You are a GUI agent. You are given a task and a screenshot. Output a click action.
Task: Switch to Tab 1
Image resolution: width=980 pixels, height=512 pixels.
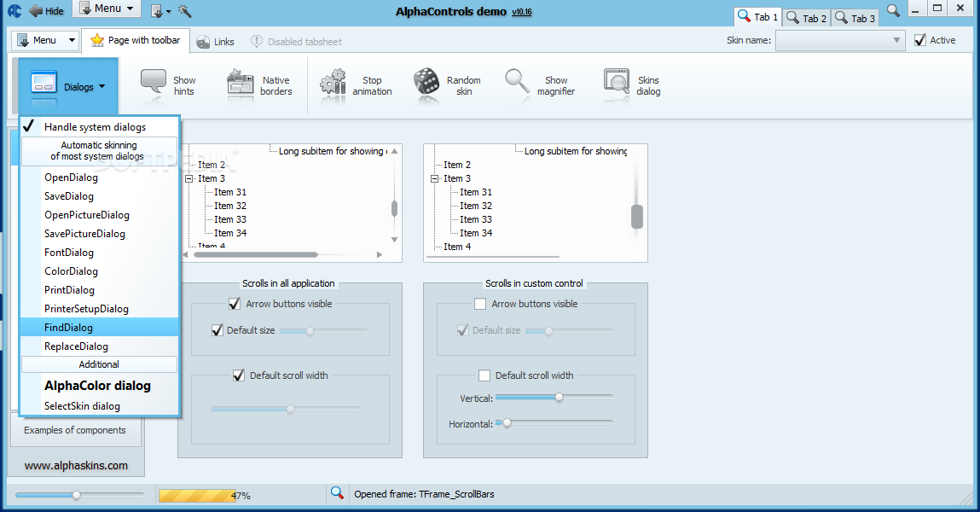757,17
